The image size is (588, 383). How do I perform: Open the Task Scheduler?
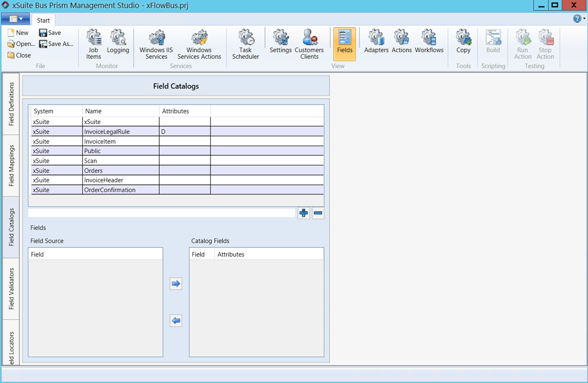pyautogui.click(x=245, y=44)
